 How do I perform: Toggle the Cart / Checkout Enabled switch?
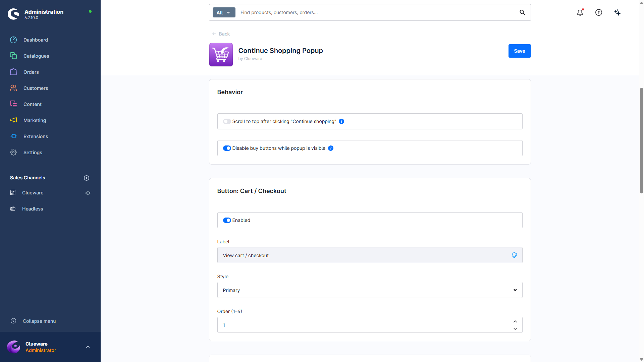click(x=227, y=220)
